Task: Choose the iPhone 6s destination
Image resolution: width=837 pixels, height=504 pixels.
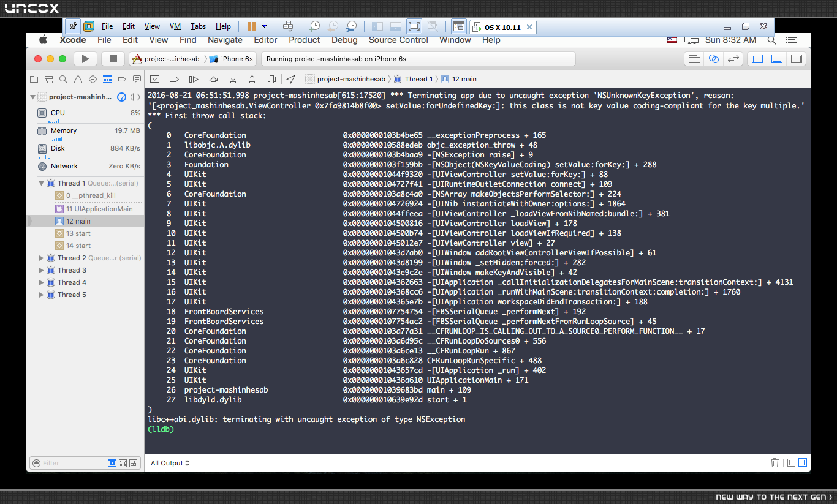Action: [x=232, y=59]
